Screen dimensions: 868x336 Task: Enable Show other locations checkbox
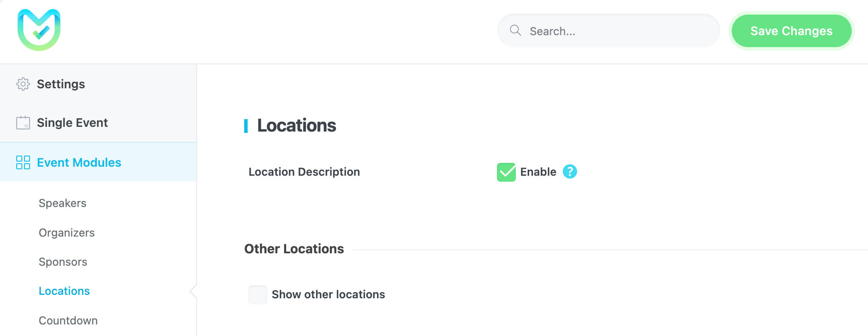tap(258, 295)
